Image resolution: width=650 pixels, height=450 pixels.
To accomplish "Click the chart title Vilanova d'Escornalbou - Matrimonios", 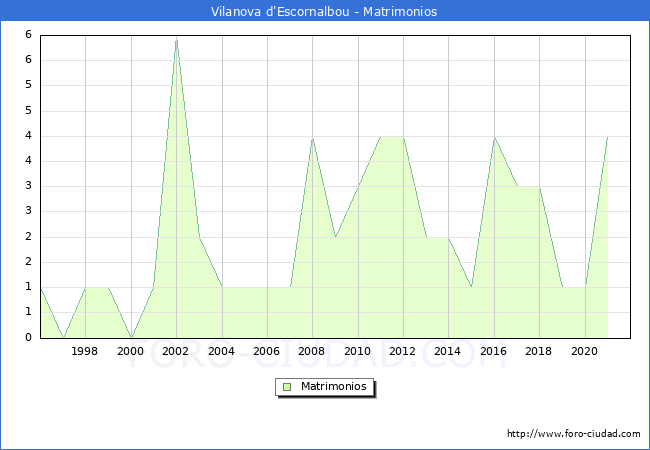I will (x=324, y=11).
